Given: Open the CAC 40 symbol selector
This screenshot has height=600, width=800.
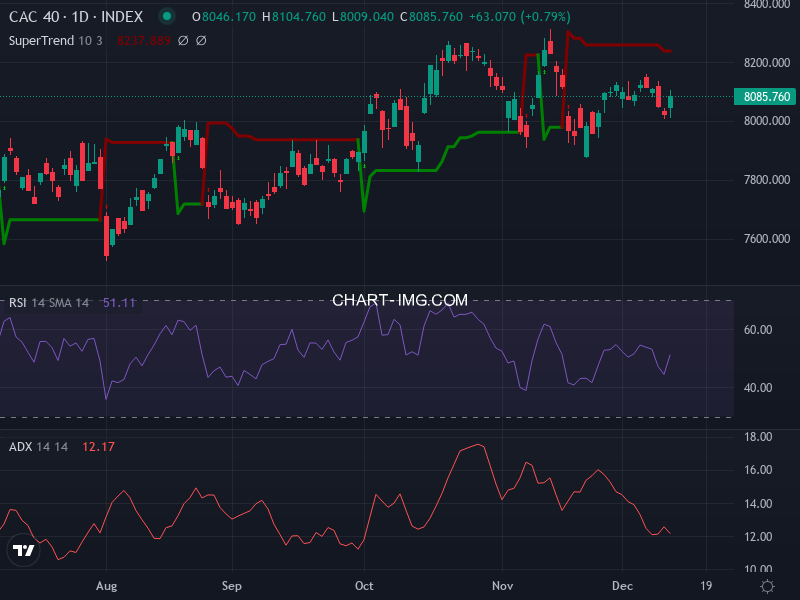Looking at the screenshot, I should pyautogui.click(x=35, y=16).
